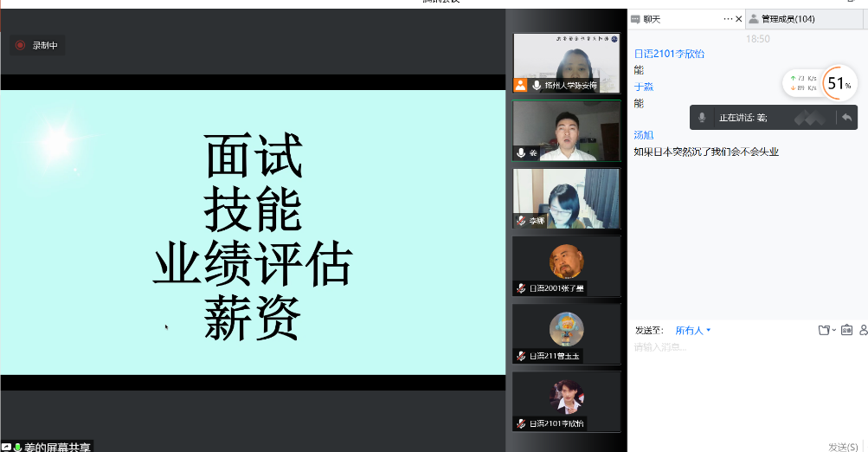Expand dropdown arrow beside the file folder icon
The image size is (868, 452).
point(833,330)
